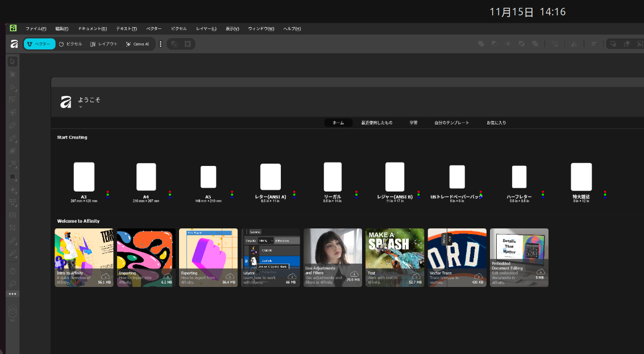Click the Affinity logo beside the studio switcher
644x354 pixels.
14,44
